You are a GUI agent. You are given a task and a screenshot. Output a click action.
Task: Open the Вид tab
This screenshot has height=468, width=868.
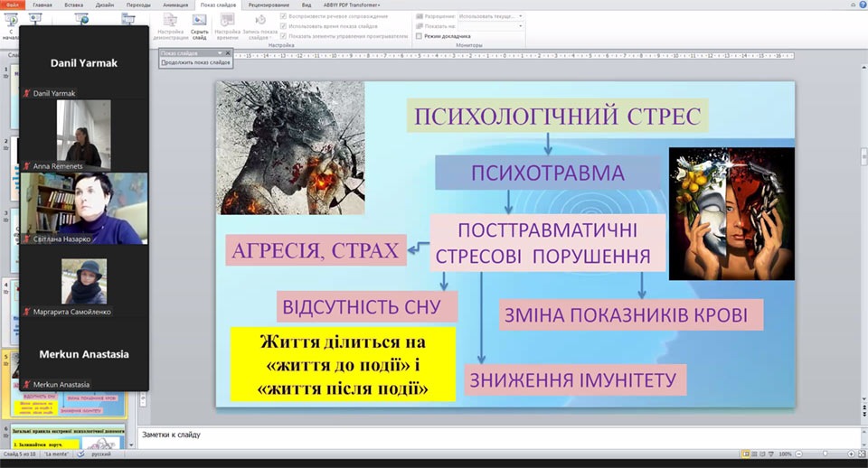pyautogui.click(x=307, y=5)
